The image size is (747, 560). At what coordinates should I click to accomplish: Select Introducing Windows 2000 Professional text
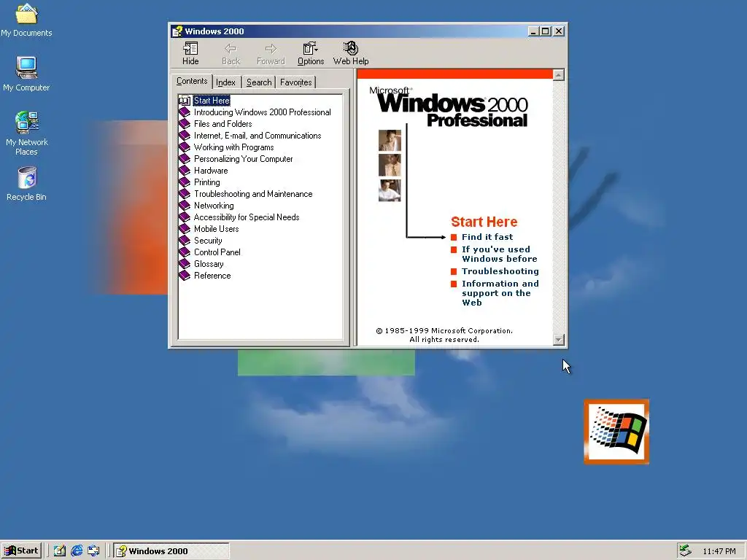(x=262, y=112)
